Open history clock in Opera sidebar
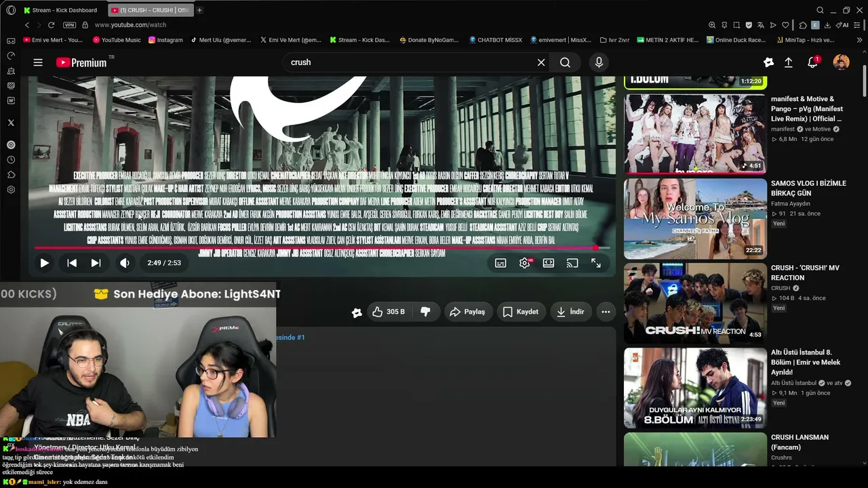 pyautogui.click(x=11, y=160)
